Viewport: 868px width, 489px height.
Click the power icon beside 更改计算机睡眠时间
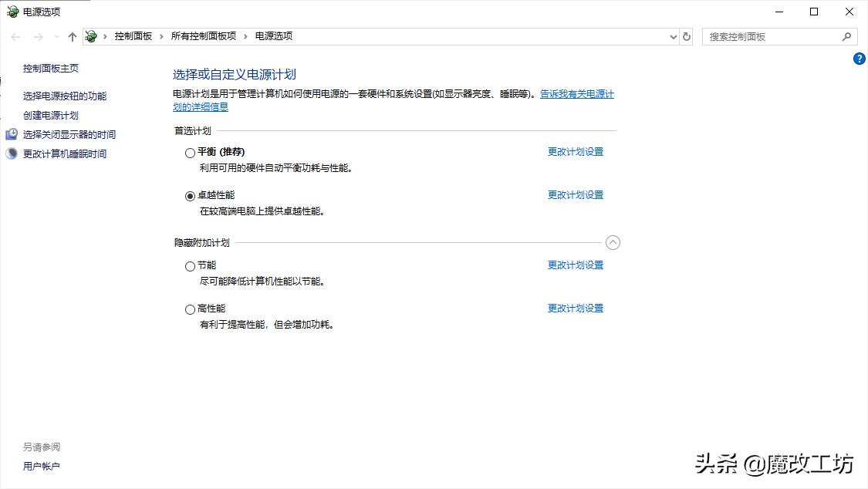point(10,153)
